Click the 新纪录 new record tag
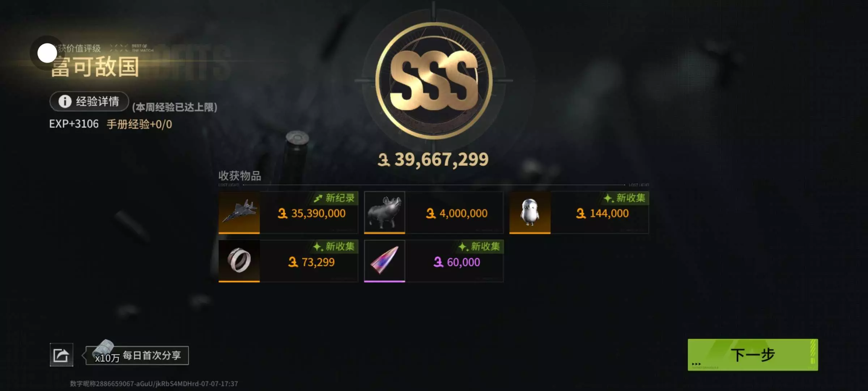868x391 pixels. (x=334, y=198)
